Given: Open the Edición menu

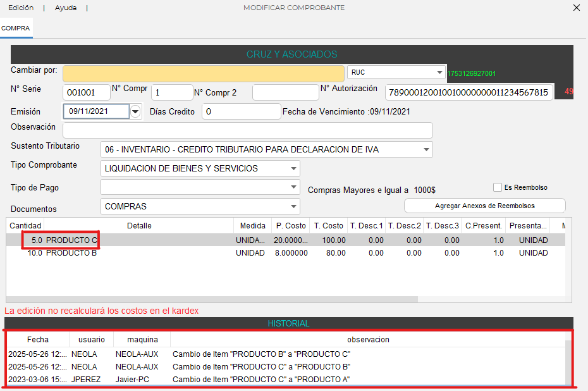Looking at the screenshot, I should point(21,8).
